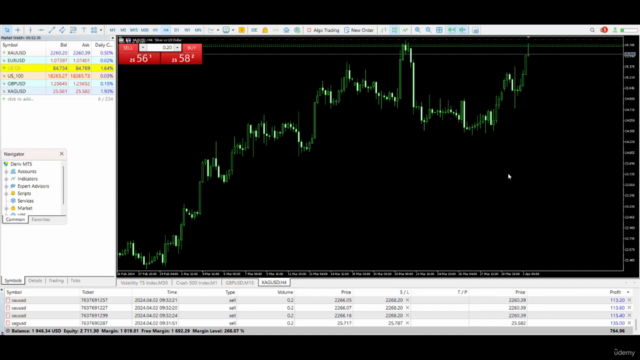
Task: Click the 0.20 volume field
Action: pyautogui.click(x=160, y=48)
